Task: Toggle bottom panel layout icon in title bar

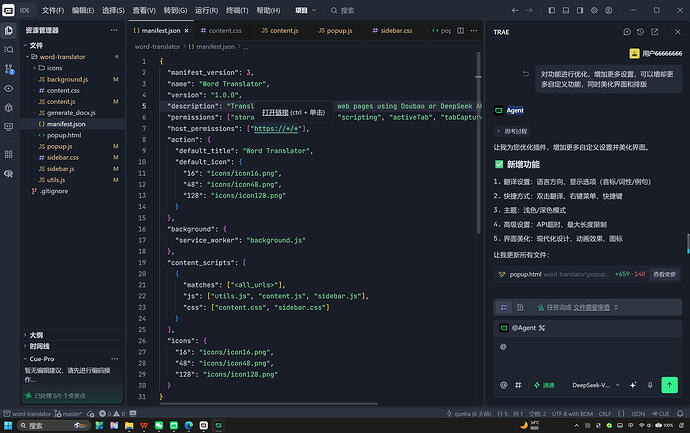Action: 566,10
